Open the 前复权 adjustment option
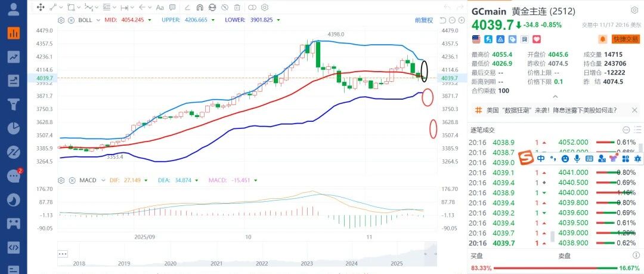Screen dimensions: 644x274 [424, 20]
